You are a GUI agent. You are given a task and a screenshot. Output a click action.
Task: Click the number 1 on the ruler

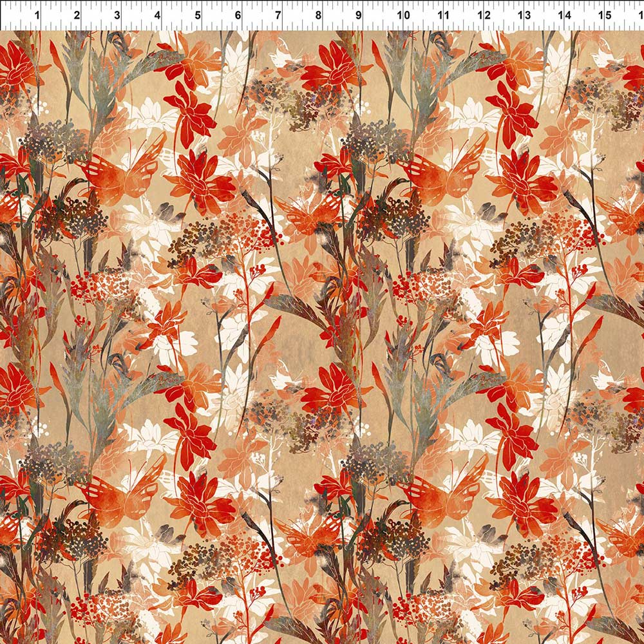tap(37, 15)
